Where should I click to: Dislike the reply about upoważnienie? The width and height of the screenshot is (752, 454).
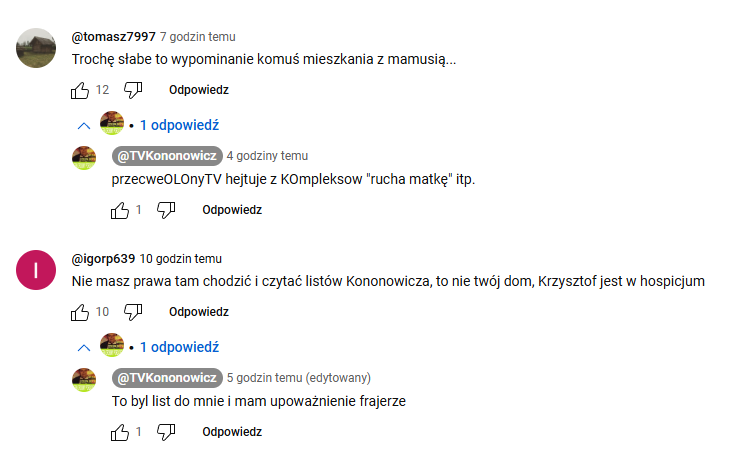click(x=167, y=432)
